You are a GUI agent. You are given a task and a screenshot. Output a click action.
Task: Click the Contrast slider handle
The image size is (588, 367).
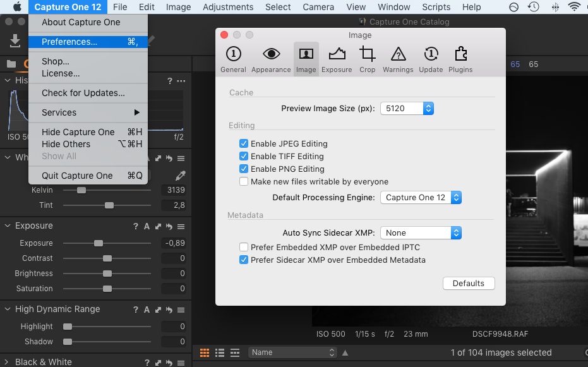107,258
